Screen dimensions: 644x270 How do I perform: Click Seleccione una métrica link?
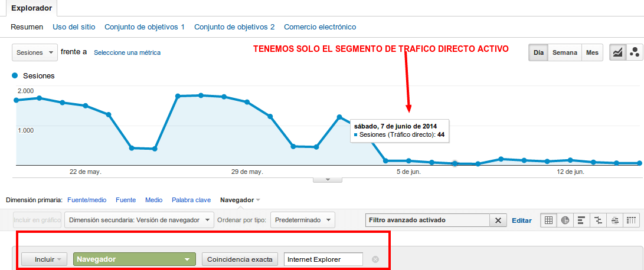(x=128, y=52)
